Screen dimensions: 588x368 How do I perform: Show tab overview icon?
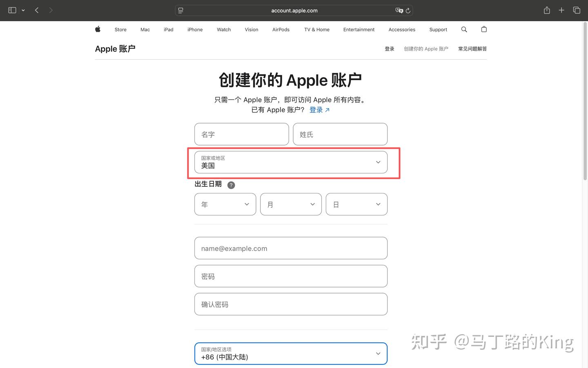tap(577, 10)
